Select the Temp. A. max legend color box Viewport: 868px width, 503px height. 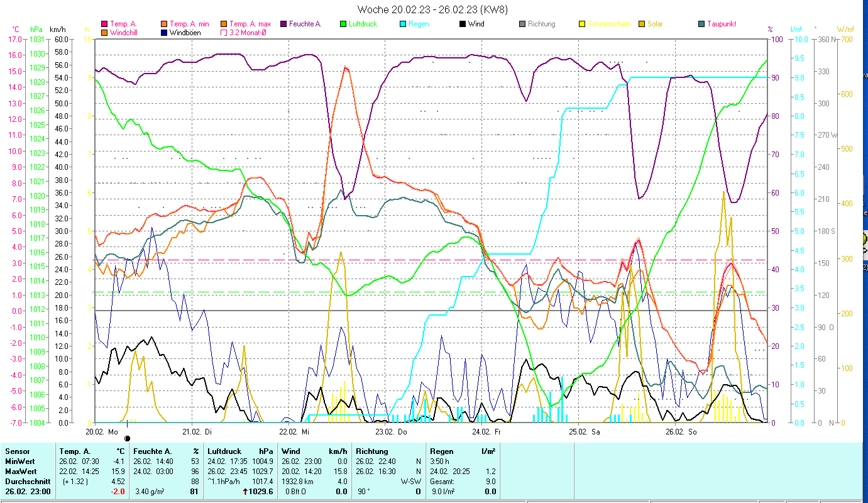224,24
